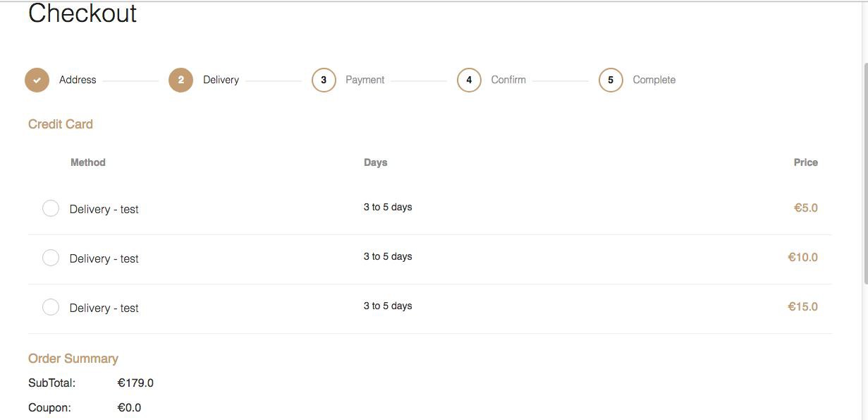The image size is (868, 420).
Task: Click the step 5 Complete circle
Action: coord(611,80)
